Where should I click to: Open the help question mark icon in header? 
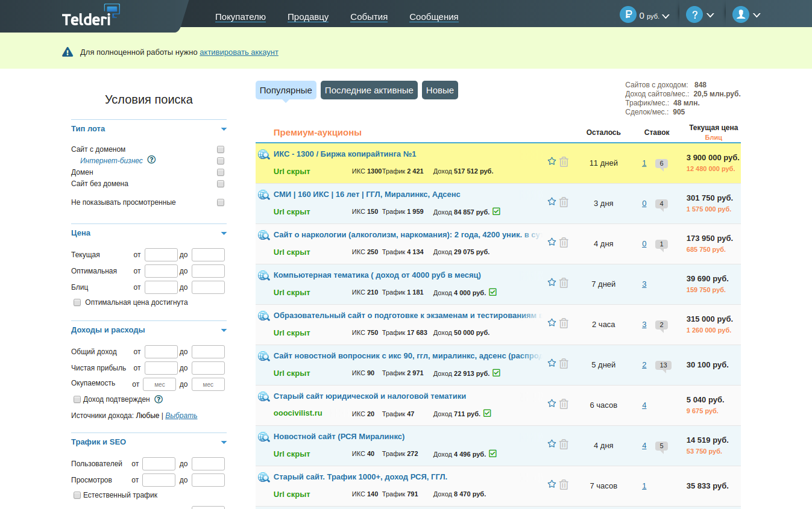[694, 15]
